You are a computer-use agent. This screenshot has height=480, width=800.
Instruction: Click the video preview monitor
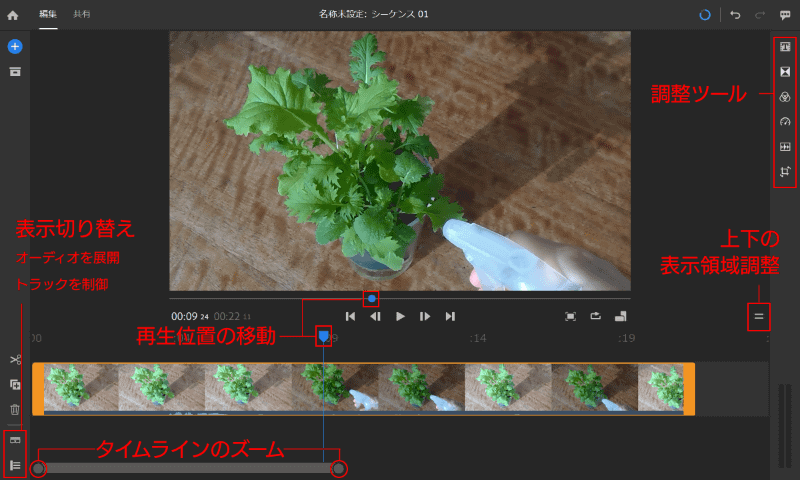(x=400, y=161)
